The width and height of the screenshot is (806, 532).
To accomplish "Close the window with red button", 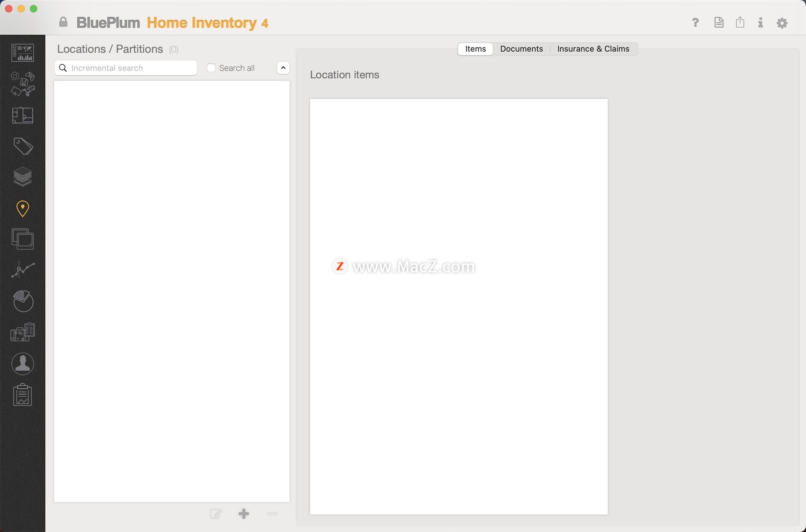I will click(8, 9).
